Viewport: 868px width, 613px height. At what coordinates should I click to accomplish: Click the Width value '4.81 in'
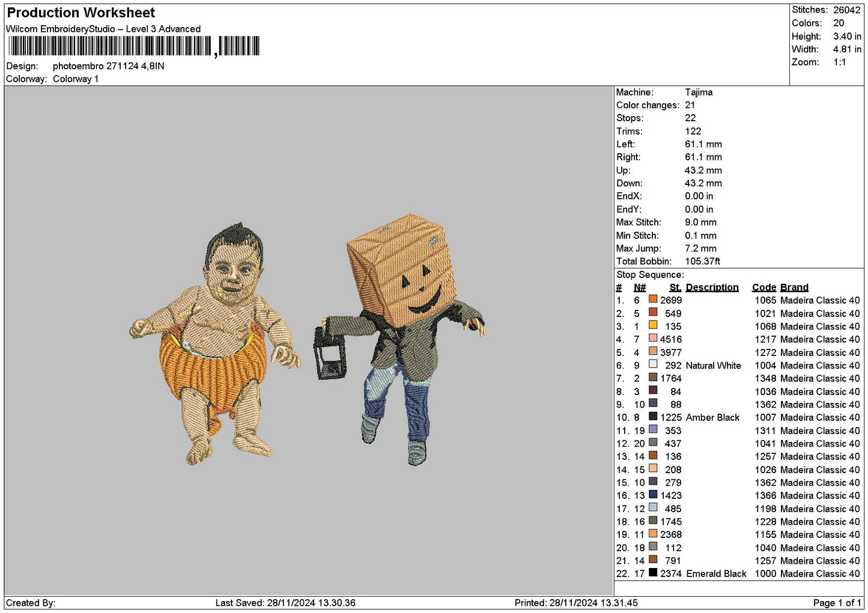tap(847, 49)
